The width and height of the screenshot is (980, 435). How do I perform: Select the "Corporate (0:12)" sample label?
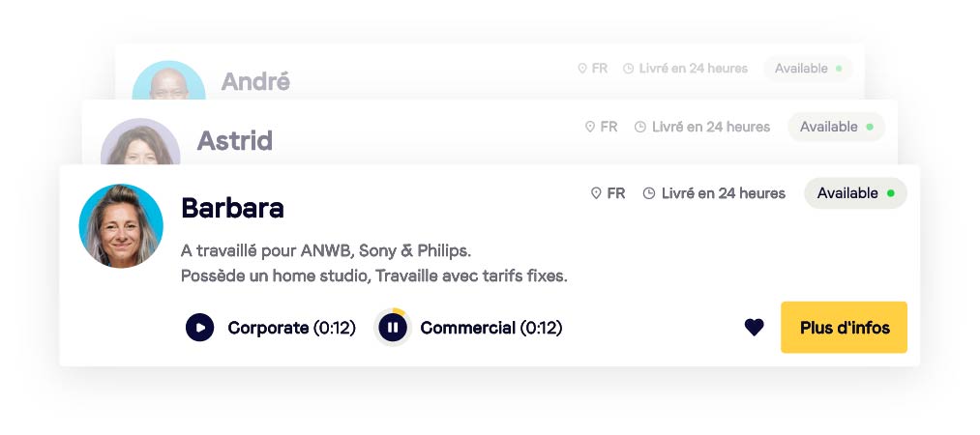pyautogui.click(x=291, y=328)
